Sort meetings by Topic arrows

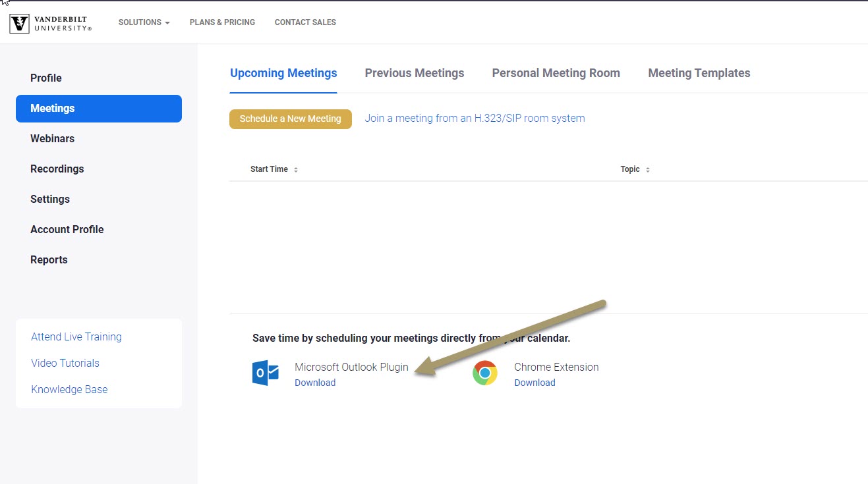click(x=648, y=170)
